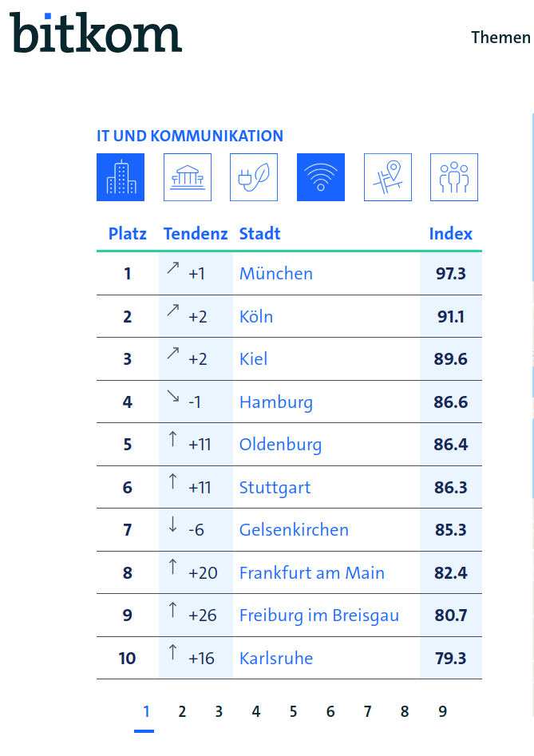The width and height of the screenshot is (534, 756).
Task: Click the bitkom logo
Action: tap(96, 34)
